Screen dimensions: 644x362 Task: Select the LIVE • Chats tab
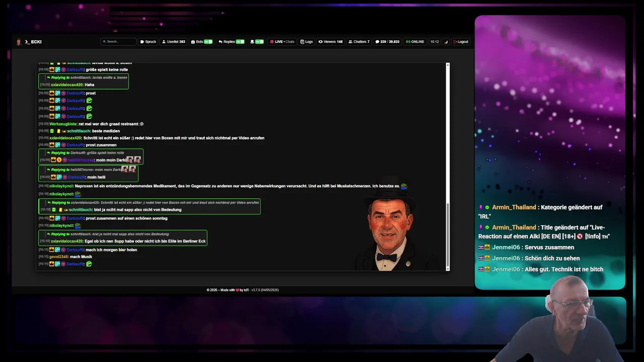pyautogui.click(x=282, y=42)
